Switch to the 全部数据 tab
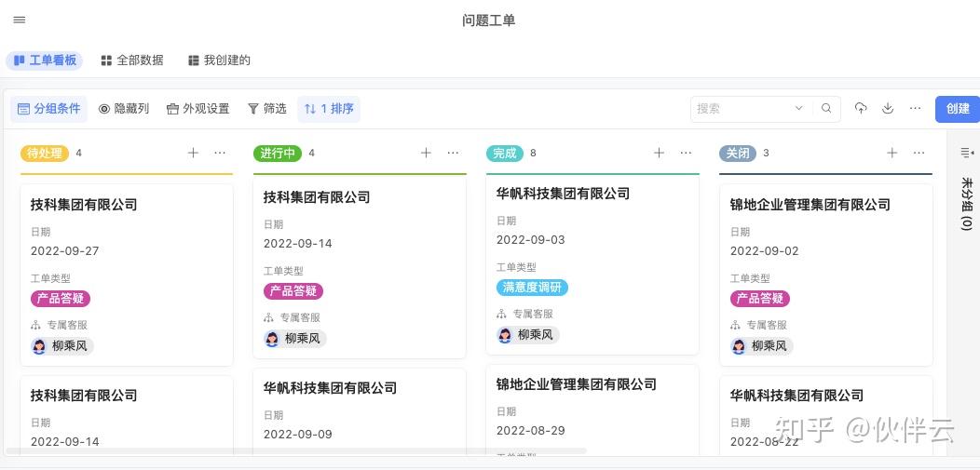Screen dimensions: 980x470 coord(132,60)
